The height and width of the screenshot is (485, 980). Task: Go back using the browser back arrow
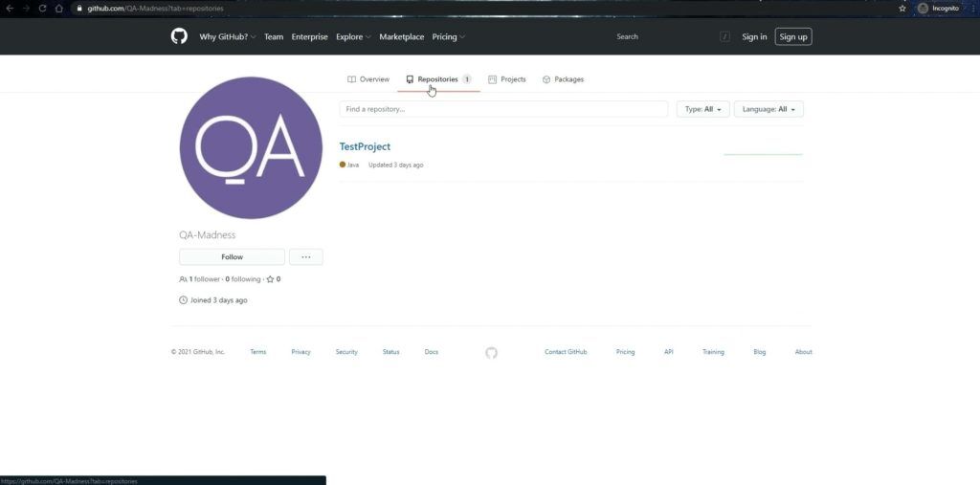pos(9,8)
